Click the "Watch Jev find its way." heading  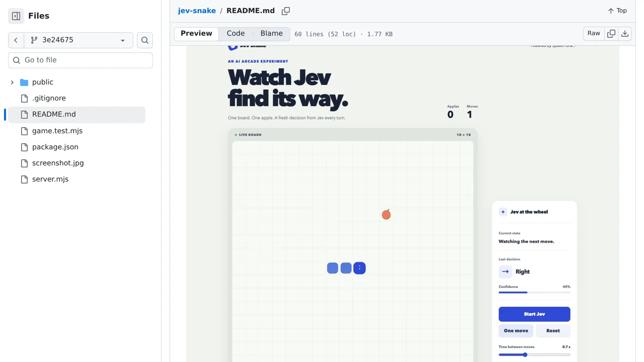(x=288, y=88)
